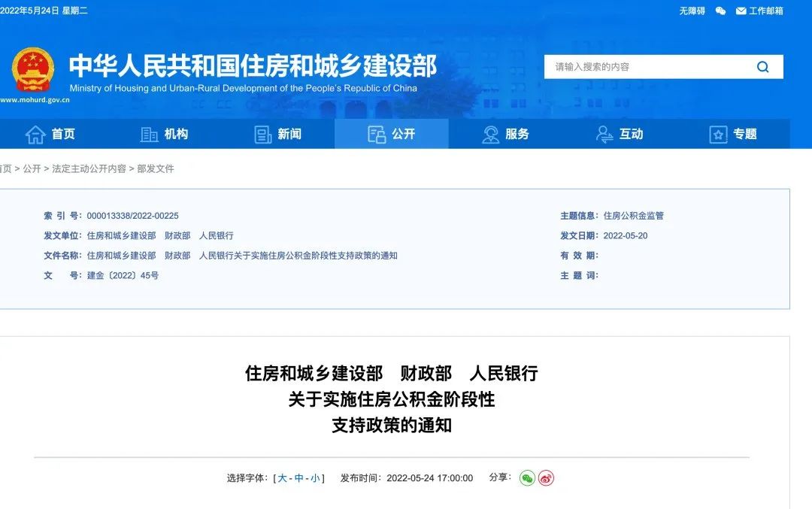Image resolution: width=812 pixels, height=509 pixels.
Task: Open the WeChat icon in top bar
Action: 720,11
